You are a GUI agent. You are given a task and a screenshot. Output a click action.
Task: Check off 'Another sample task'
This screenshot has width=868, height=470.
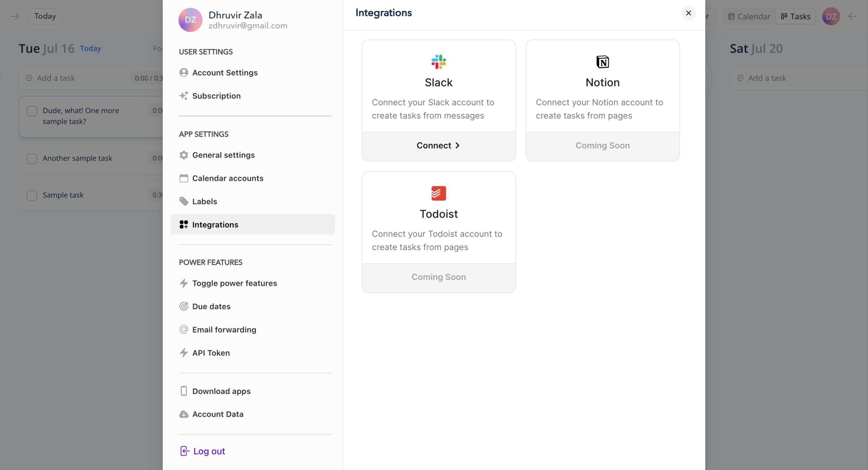click(32, 158)
